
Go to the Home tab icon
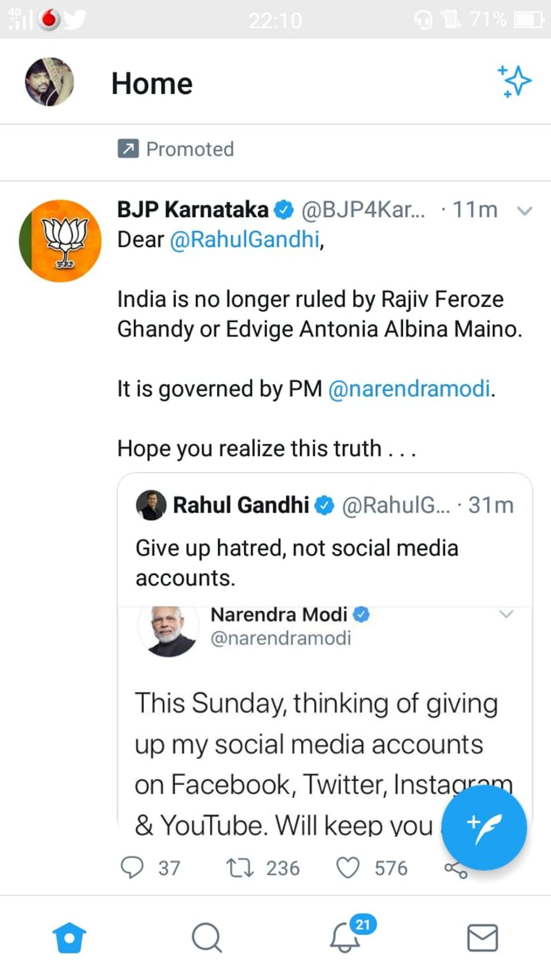[69, 937]
